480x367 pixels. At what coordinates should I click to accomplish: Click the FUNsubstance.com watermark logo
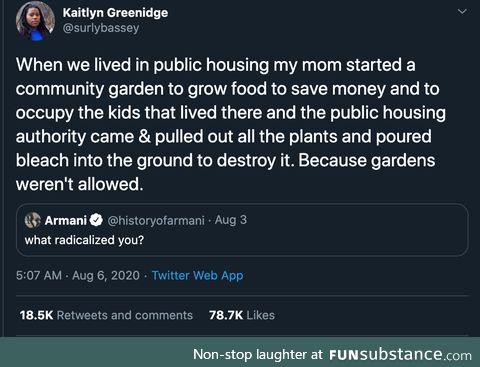400,354
